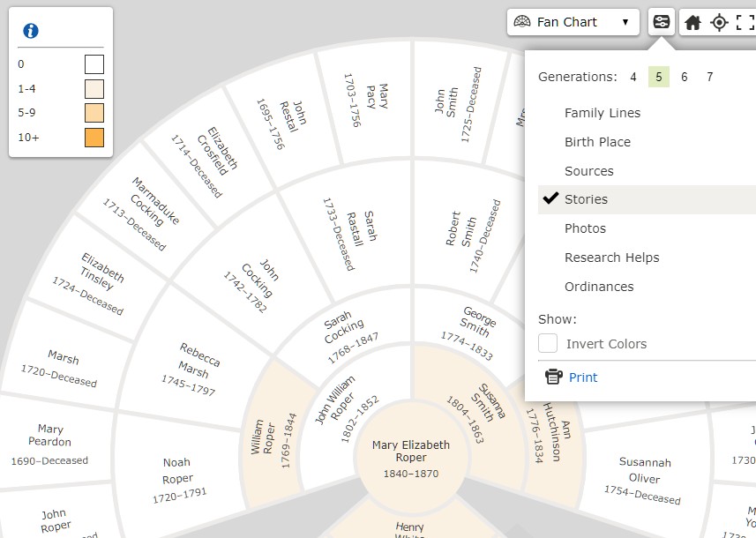The image size is (756, 538).
Task: Set generations to 7
Action: 710,77
